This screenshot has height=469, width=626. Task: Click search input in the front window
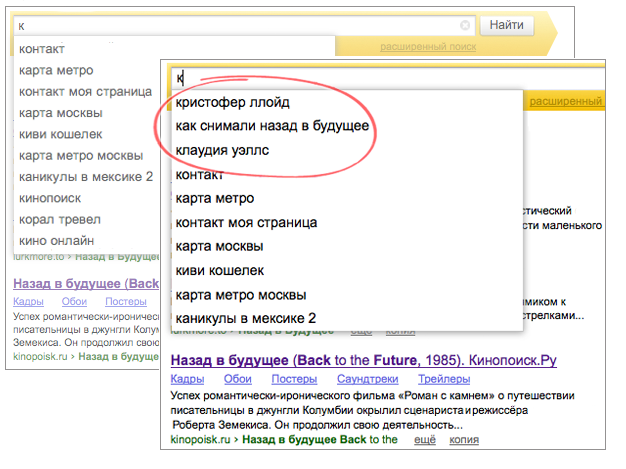click(x=390, y=77)
